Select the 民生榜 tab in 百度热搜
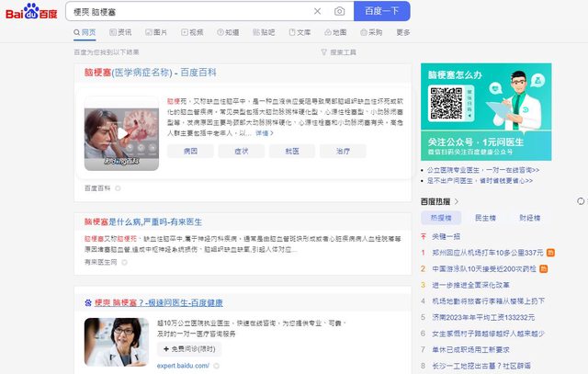Viewport: 588px width, 374px height. [x=485, y=218]
